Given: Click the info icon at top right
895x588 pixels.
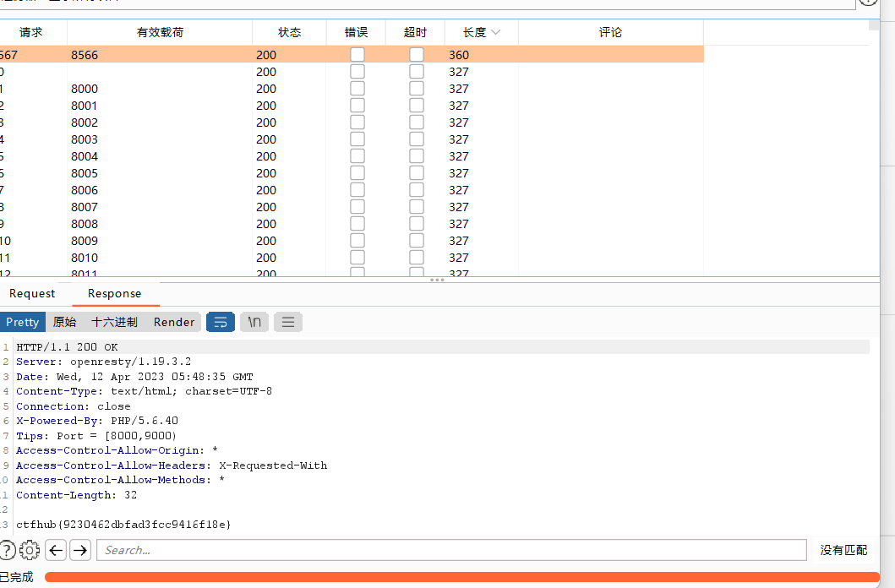Looking at the screenshot, I should (868, 3).
